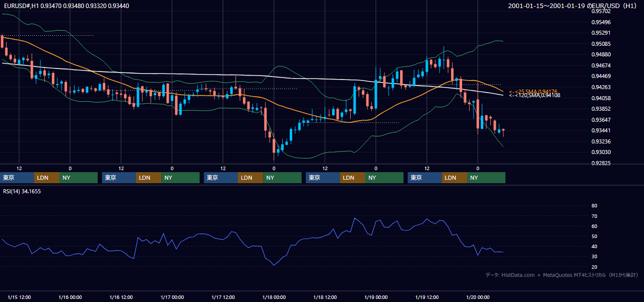Click the 1/19 00:00 date label
Screen dimensions: 644x302
[x=376, y=297]
